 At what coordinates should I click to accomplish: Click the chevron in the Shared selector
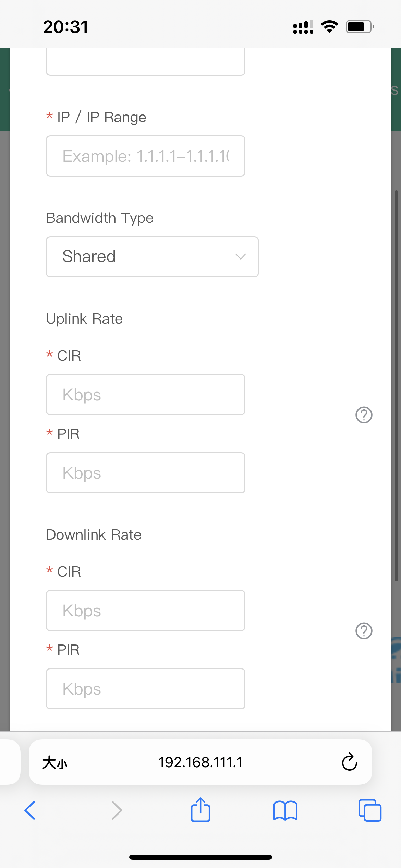tap(241, 256)
